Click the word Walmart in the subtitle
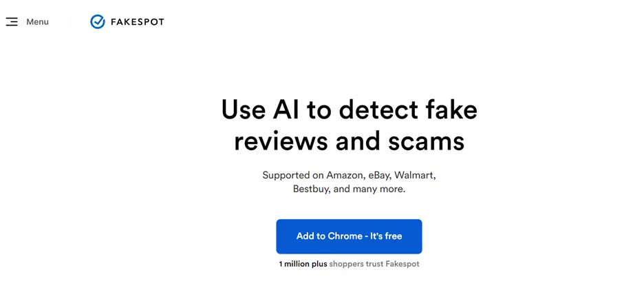This screenshot has width=644, height=299. tap(415, 175)
